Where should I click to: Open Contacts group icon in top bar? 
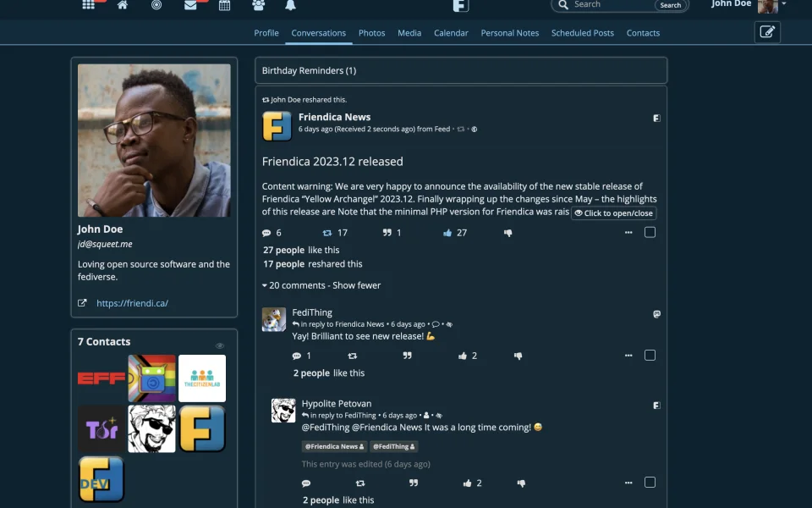pos(259,5)
